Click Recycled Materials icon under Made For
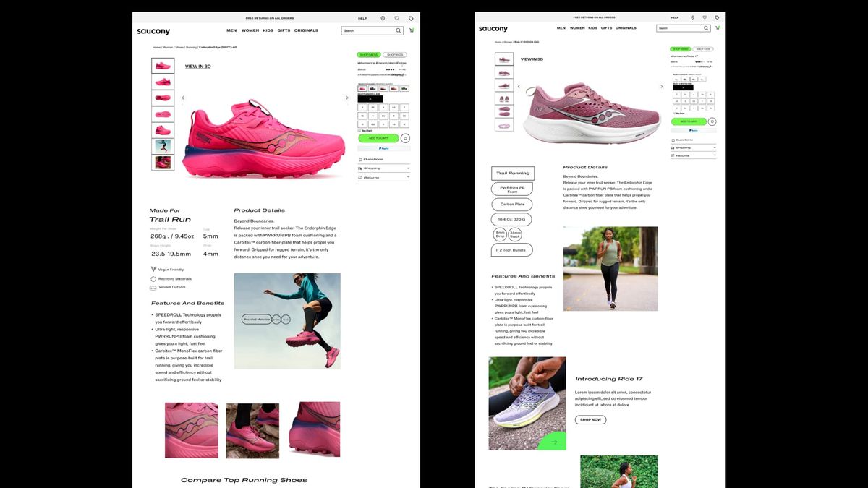868x488 pixels. pos(154,278)
